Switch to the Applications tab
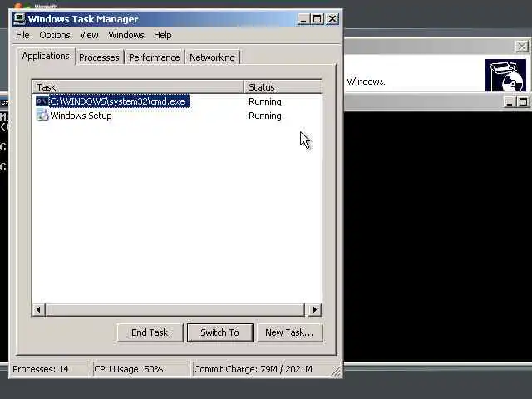Viewport: 532px width, 399px height. [46, 56]
